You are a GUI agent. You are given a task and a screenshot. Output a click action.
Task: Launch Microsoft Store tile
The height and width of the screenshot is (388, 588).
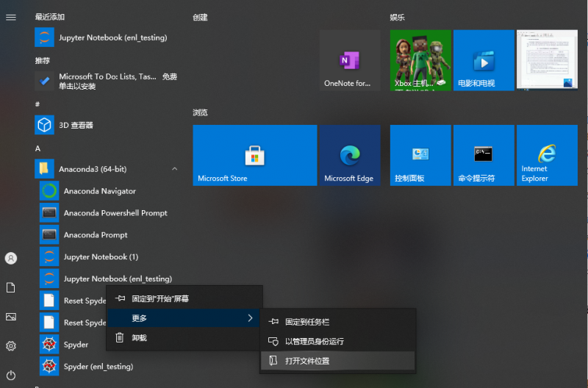[x=254, y=155]
